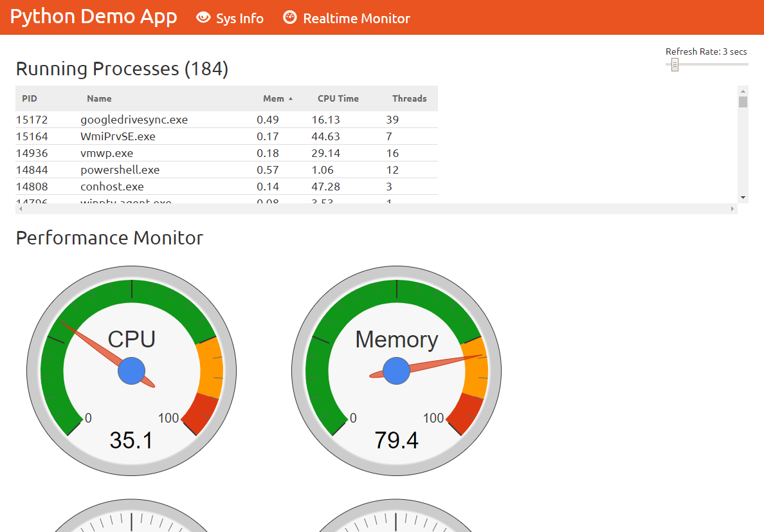Select the conhost.exe process name

(x=112, y=187)
